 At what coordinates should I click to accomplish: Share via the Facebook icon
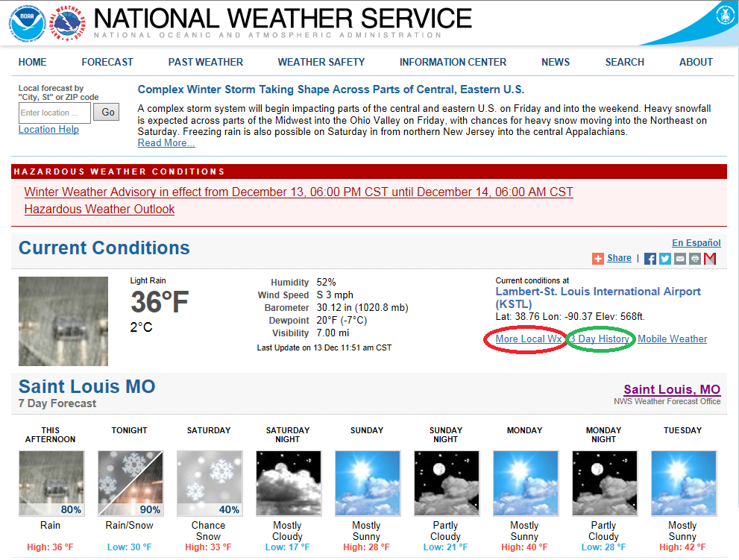tap(650, 258)
